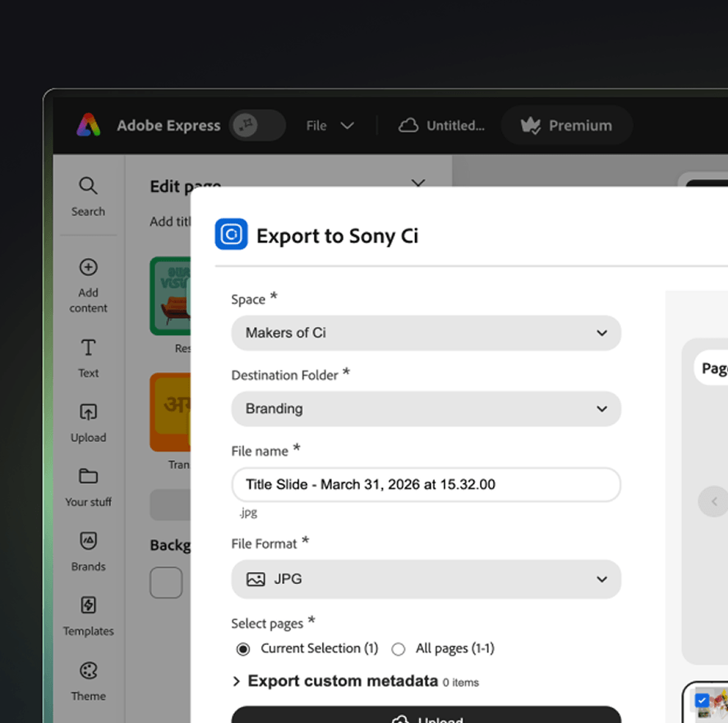Click the previous page arrow in preview
The height and width of the screenshot is (723, 728).
click(x=713, y=501)
